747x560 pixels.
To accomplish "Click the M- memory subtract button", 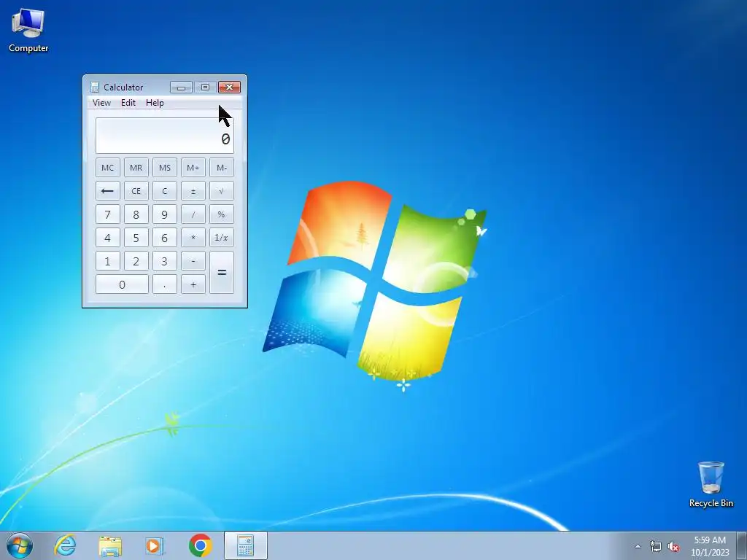I will click(222, 168).
